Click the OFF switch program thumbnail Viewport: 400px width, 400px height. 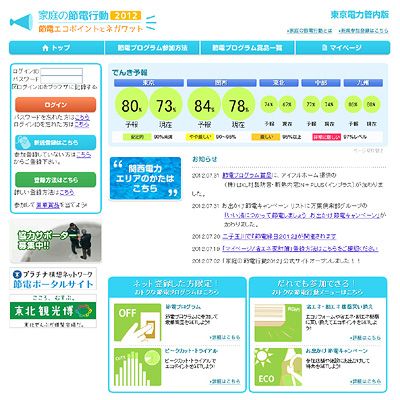(x=137, y=322)
